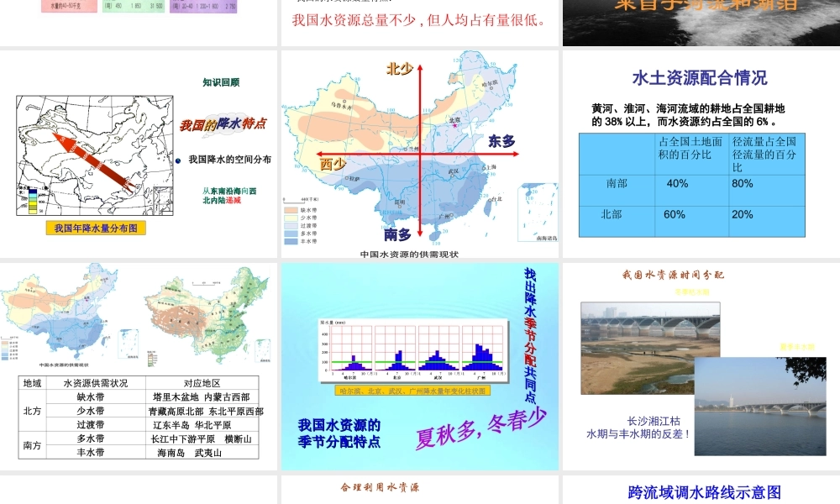Viewport: 840px width, 504px height.
Task: Open the 合理利用水资源 slide
Action: (x=420, y=490)
